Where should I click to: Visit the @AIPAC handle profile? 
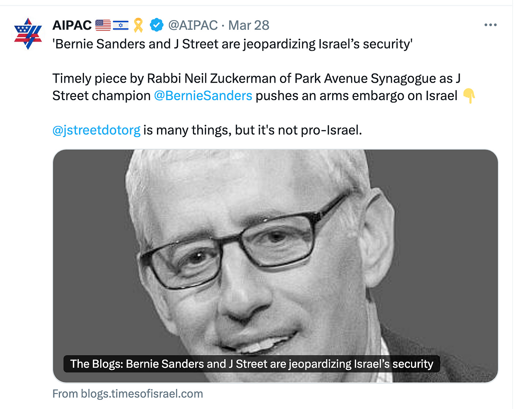[x=193, y=25]
